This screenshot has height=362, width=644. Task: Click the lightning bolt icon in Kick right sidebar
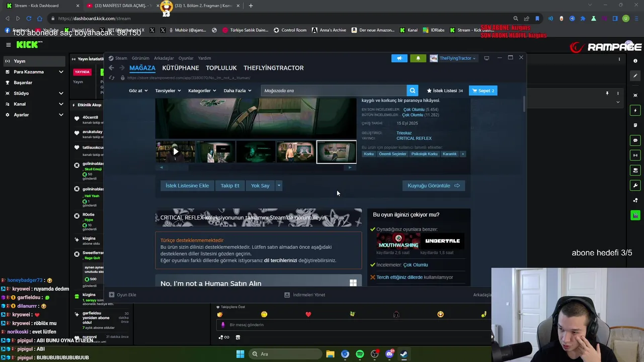click(x=635, y=111)
